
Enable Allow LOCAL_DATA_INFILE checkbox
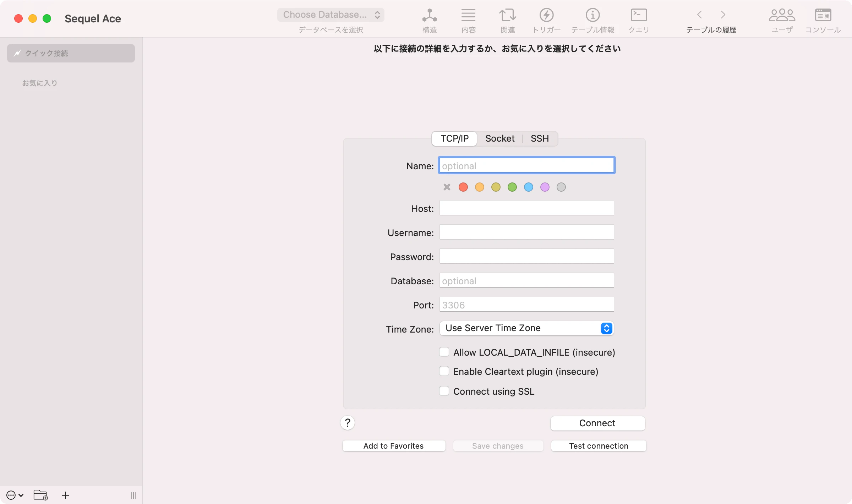[x=444, y=352]
